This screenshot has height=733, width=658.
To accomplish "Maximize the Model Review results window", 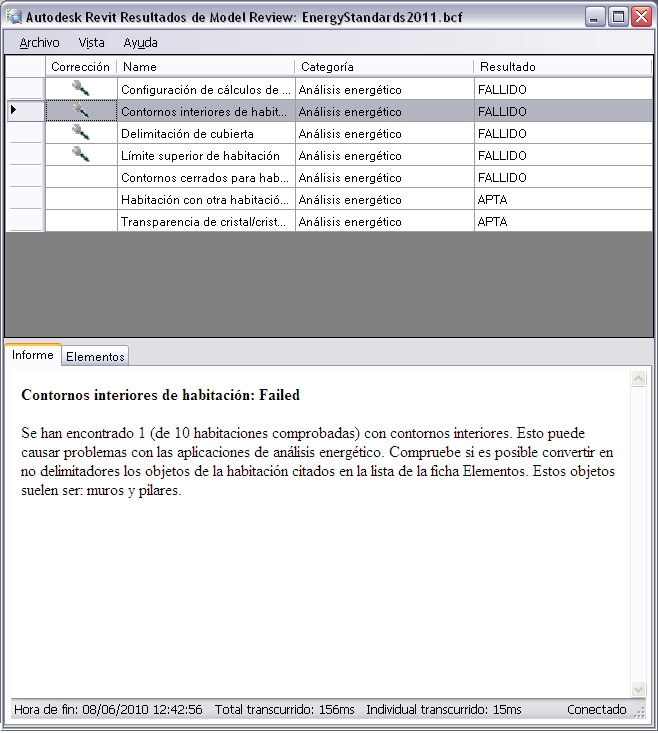I will pos(618,17).
